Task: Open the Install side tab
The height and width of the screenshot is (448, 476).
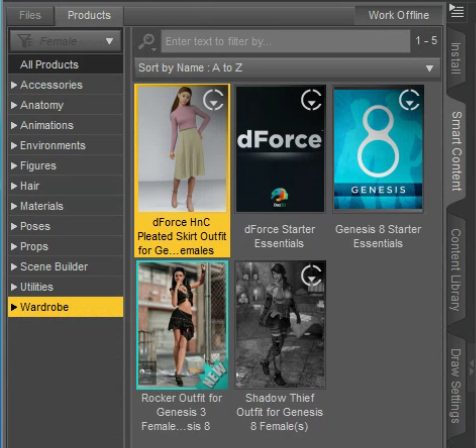Action: 456,59
